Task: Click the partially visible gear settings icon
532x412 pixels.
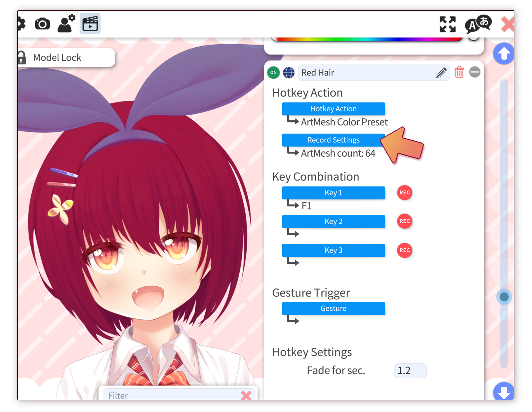Action: pos(22,24)
